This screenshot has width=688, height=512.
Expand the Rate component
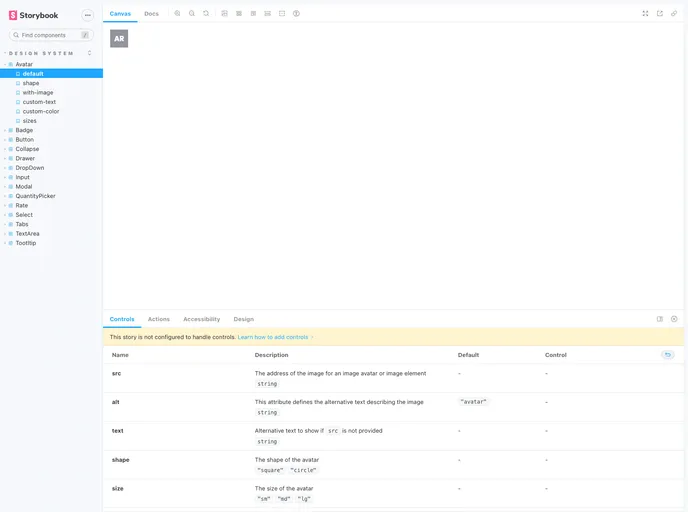coord(22,205)
